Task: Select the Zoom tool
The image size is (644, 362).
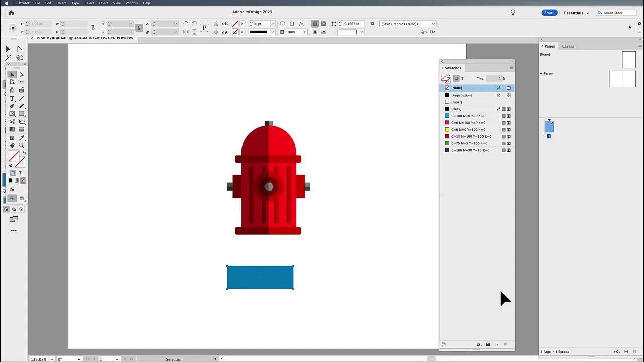Action: tap(21, 145)
